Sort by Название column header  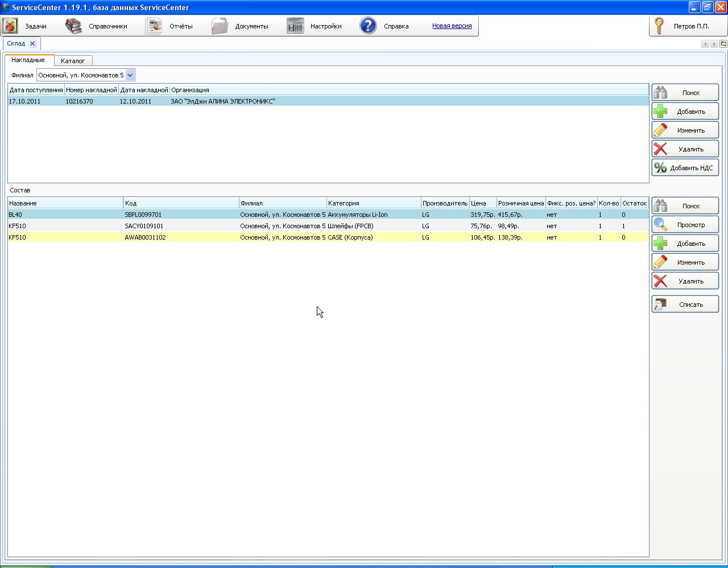[x=65, y=203]
